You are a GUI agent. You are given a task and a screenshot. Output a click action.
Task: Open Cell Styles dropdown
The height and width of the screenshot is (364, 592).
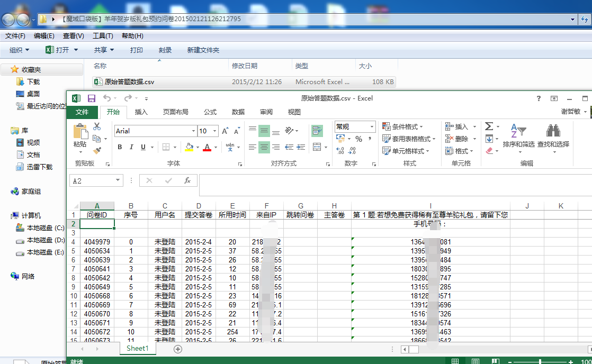tap(406, 151)
